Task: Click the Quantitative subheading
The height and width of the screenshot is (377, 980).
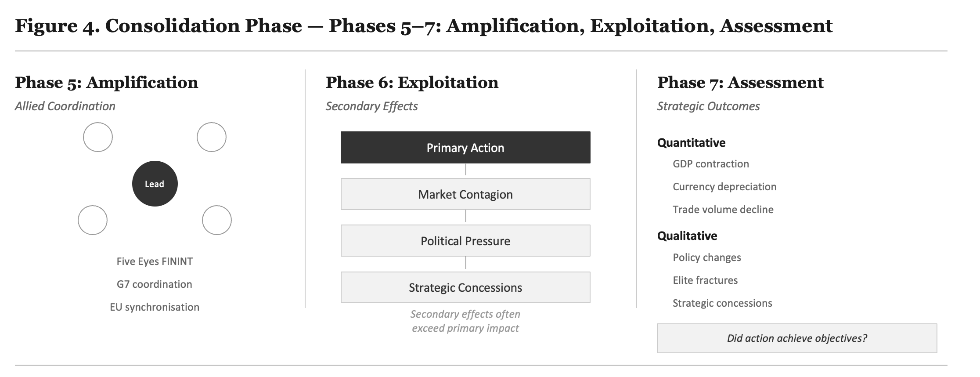Action: 691,143
